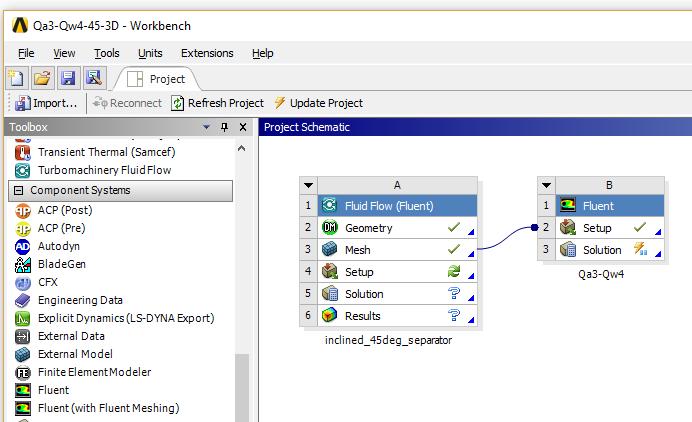Screen dimensions: 692x422
Task: Select the Fluent component icon in Toolbox
Action: point(23,391)
